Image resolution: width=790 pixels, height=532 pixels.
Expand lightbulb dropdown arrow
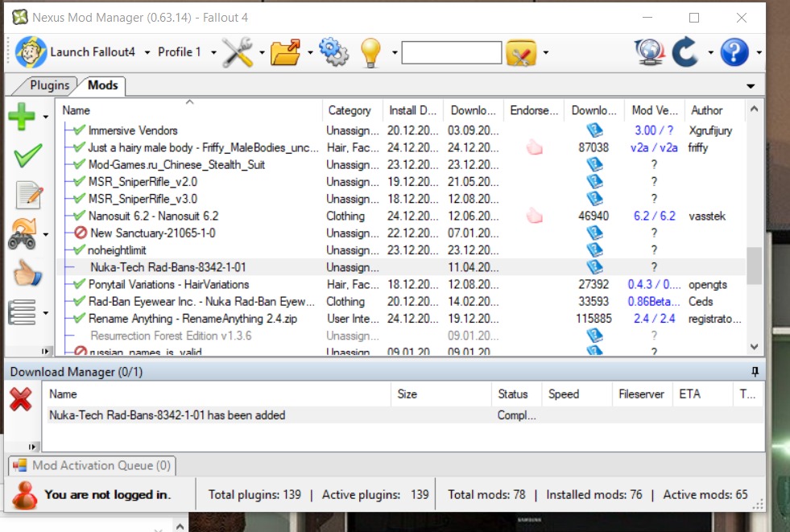tap(395, 52)
